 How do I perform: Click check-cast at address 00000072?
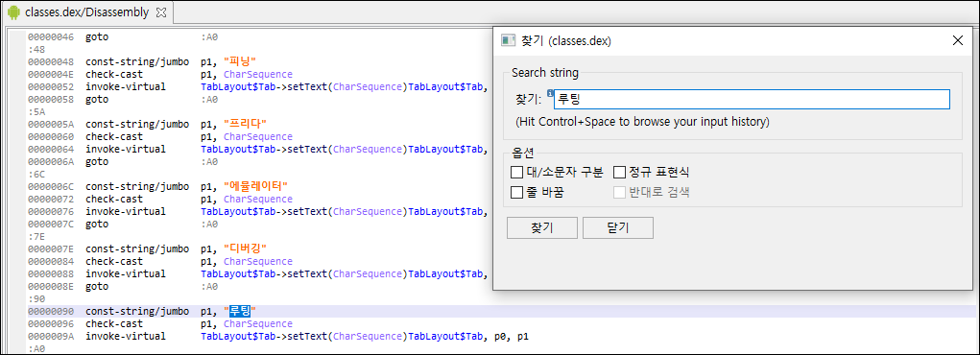[x=114, y=199]
